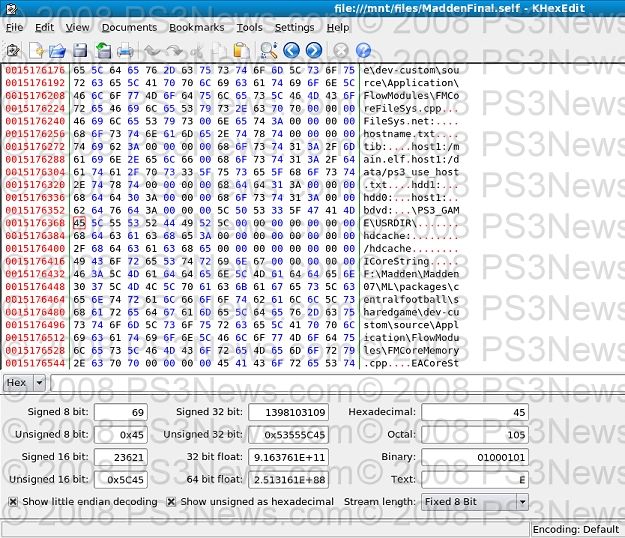This screenshot has width=625, height=538.
Task: Find previous with the blue left arrow
Action: 291,51
